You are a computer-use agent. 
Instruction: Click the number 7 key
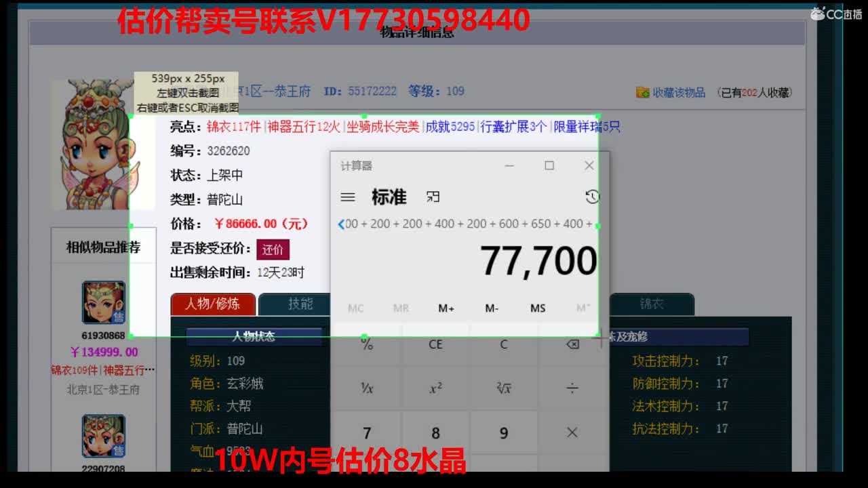(x=367, y=432)
